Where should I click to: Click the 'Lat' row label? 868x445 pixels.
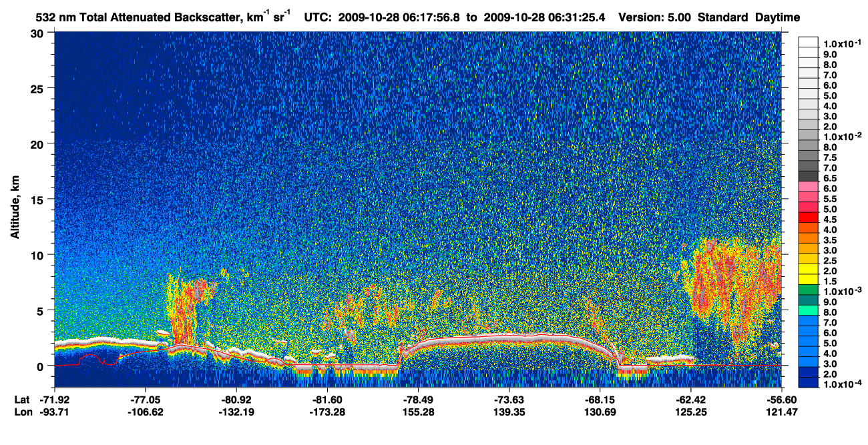(21, 400)
